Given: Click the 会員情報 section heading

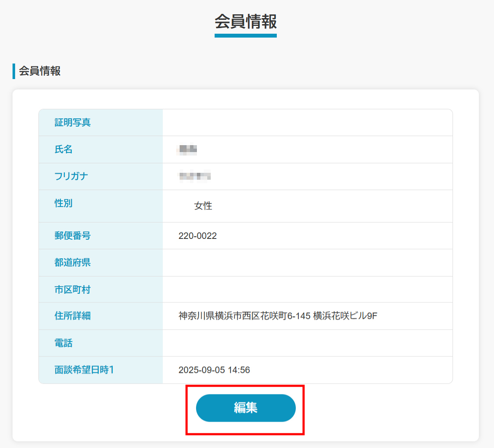Looking at the screenshot, I should pyautogui.click(x=40, y=71).
